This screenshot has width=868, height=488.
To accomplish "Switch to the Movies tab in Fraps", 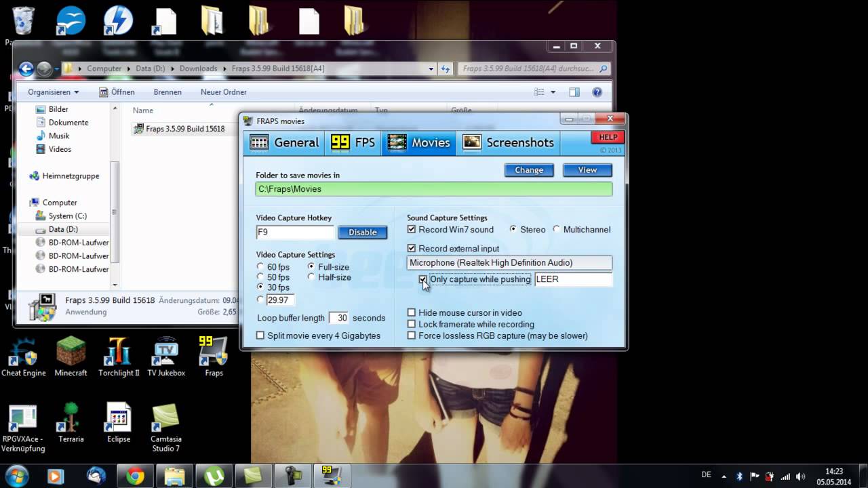I will click(418, 142).
